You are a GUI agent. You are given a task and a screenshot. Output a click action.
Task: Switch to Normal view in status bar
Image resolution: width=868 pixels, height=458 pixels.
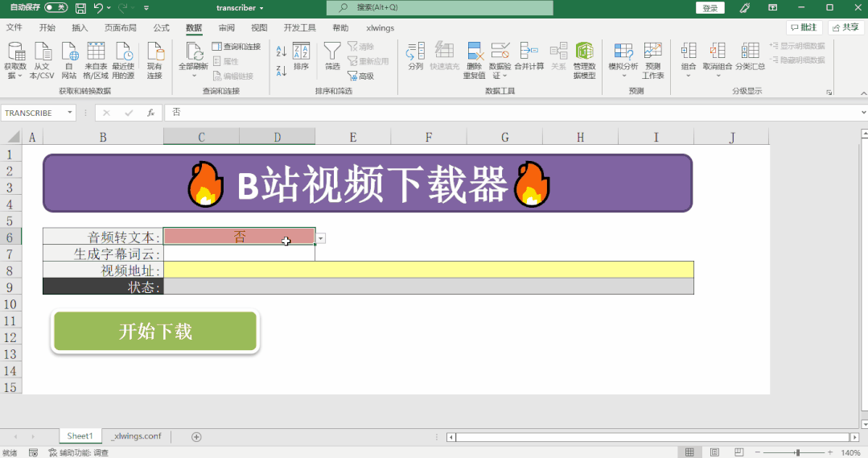689,452
